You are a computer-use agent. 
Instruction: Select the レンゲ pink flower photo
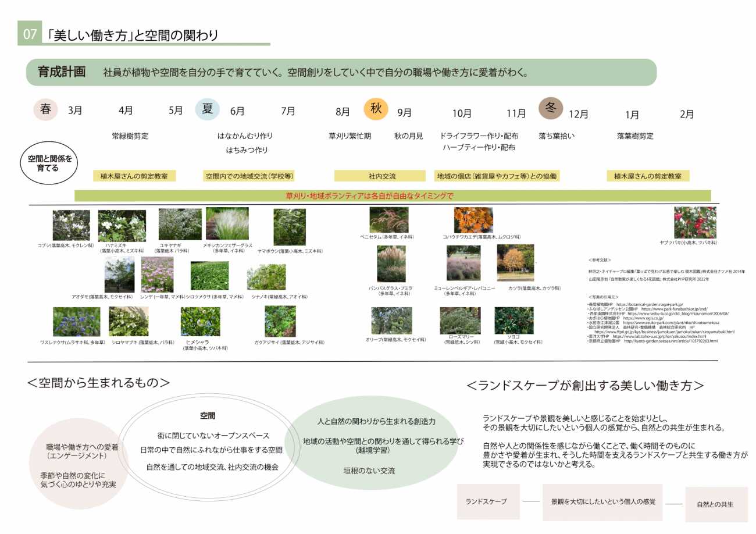coord(157,275)
